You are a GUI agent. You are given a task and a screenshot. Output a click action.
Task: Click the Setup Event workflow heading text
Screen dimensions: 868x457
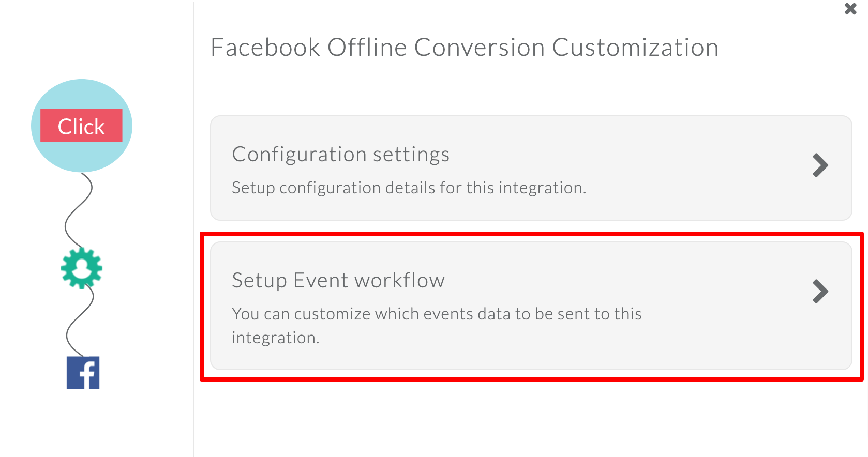tap(338, 280)
